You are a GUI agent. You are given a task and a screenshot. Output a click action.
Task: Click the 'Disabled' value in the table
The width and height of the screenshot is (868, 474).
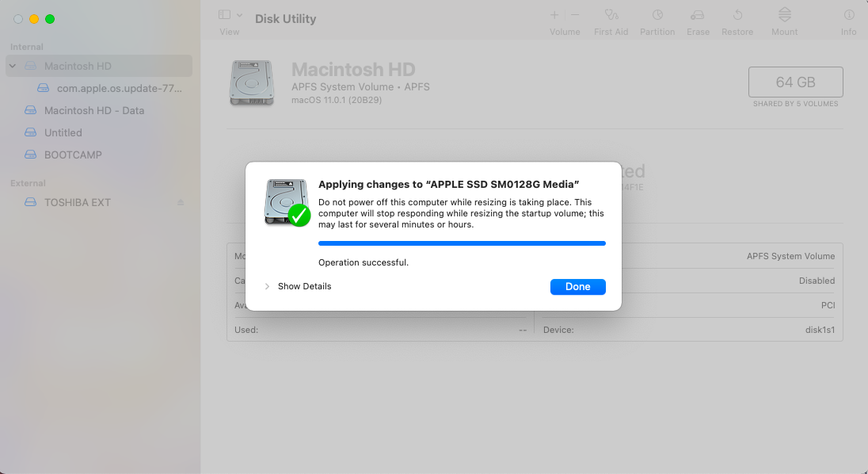817,281
